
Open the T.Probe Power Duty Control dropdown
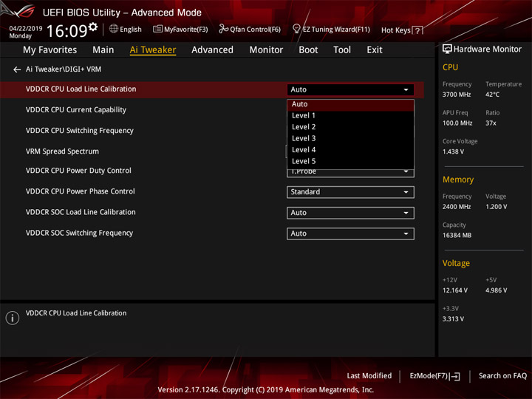point(350,173)
